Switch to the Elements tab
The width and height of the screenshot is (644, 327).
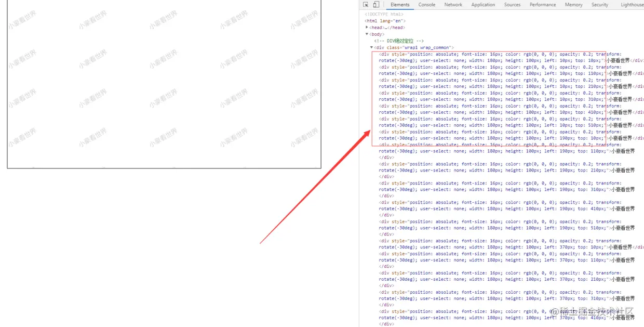pos(400,5)
